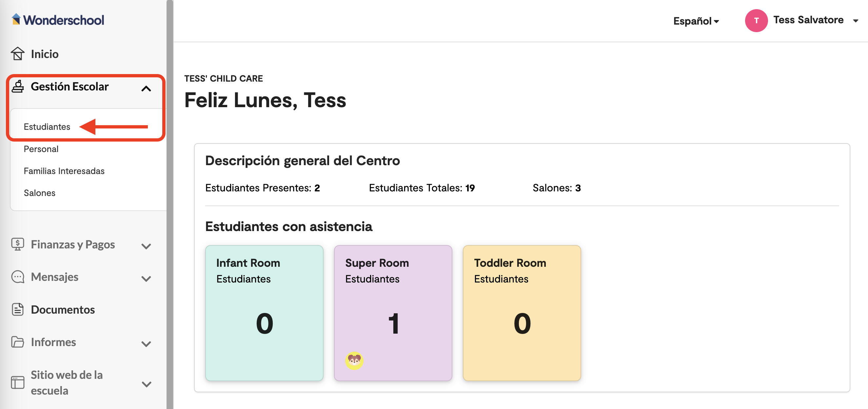Open Estudiantes in the sidebar
This screenshot has height=409, width=868.
click(47, 127)
